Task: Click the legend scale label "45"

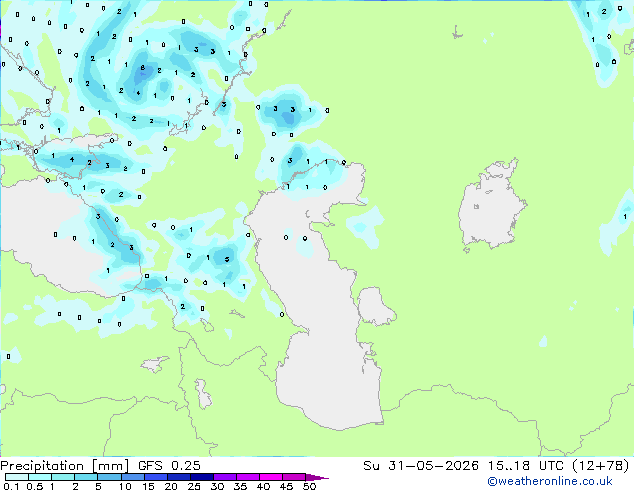Action: pyautogui.click(x=286, y=486)
